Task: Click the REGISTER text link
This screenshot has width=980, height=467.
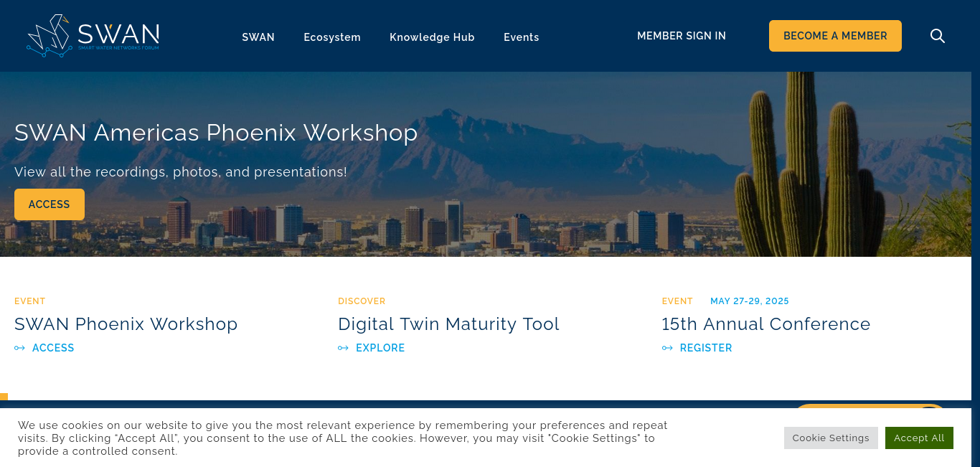Action: 706,348
